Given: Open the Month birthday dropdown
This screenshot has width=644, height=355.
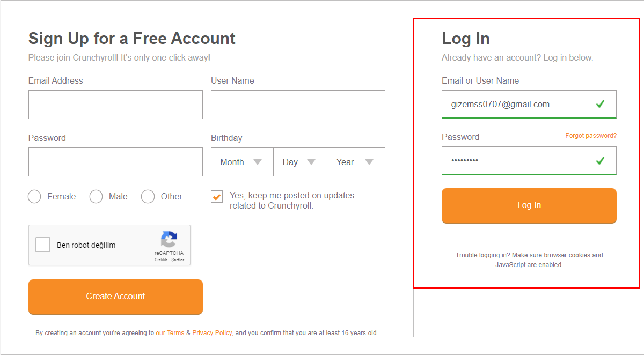Looking at the screenshot, I should [242, 162].
